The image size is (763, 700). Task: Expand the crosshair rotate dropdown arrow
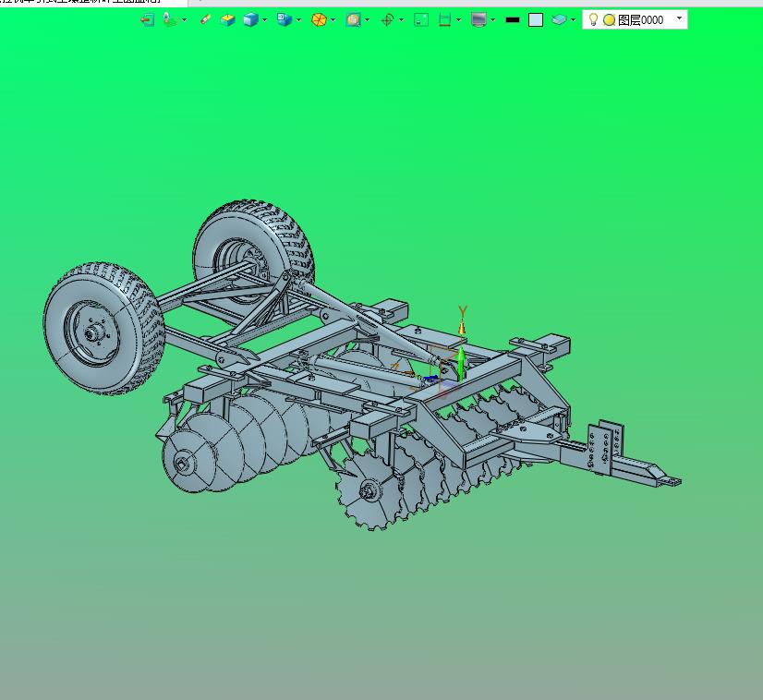402,20
